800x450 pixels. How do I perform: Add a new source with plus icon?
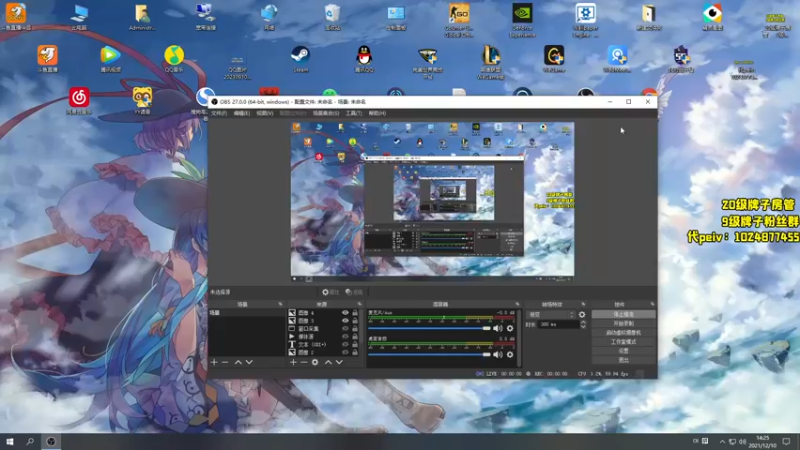[293, 362]
